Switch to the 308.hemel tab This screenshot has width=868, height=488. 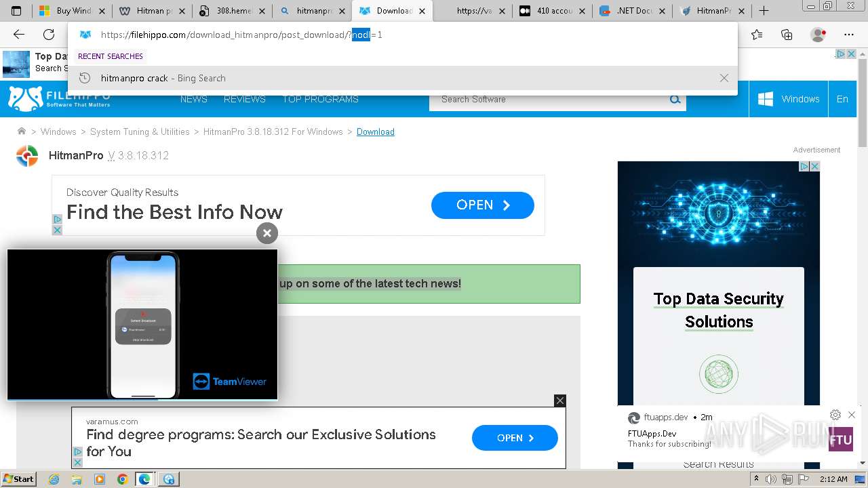coord(232,11)
